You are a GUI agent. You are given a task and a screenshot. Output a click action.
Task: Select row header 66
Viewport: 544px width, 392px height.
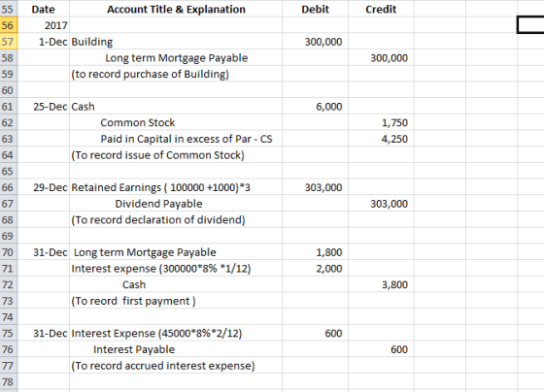[9, 187]
